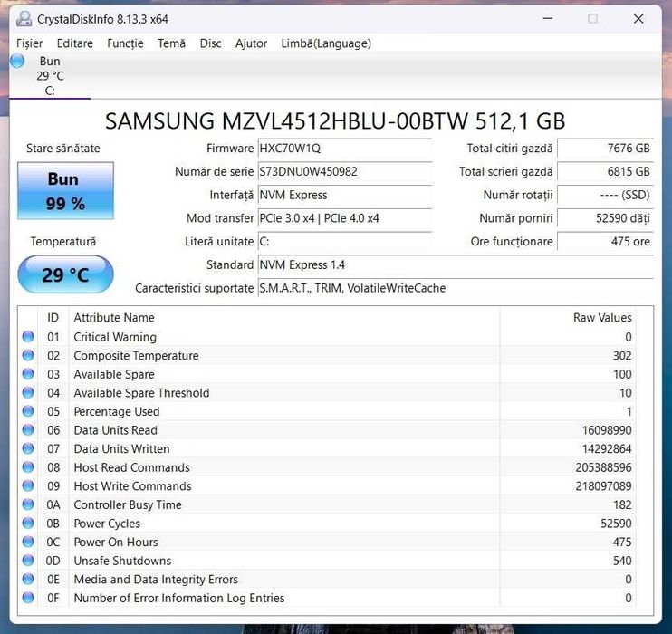Click the Firmware field HXC70W1Q
The image size is (672, 634).
[x=344, y=149]
